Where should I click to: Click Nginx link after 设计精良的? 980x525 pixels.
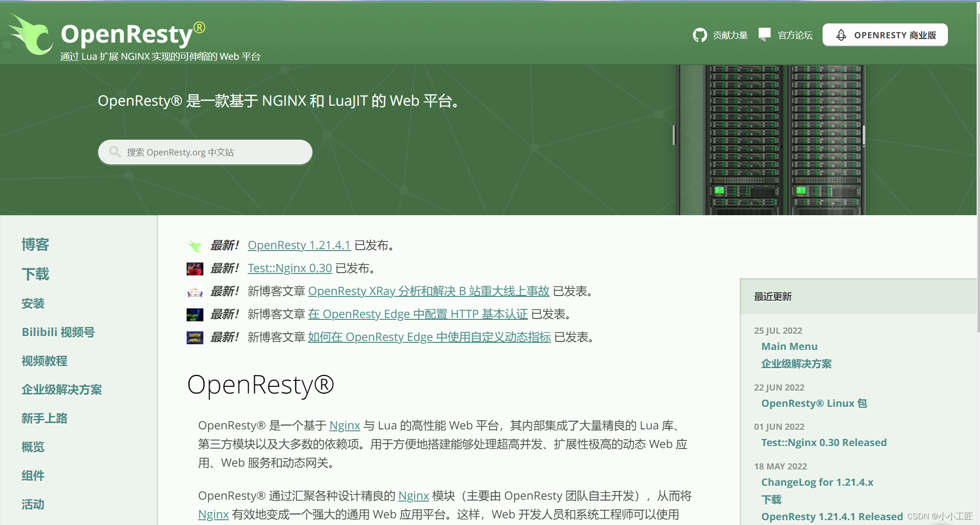(413, 496)
